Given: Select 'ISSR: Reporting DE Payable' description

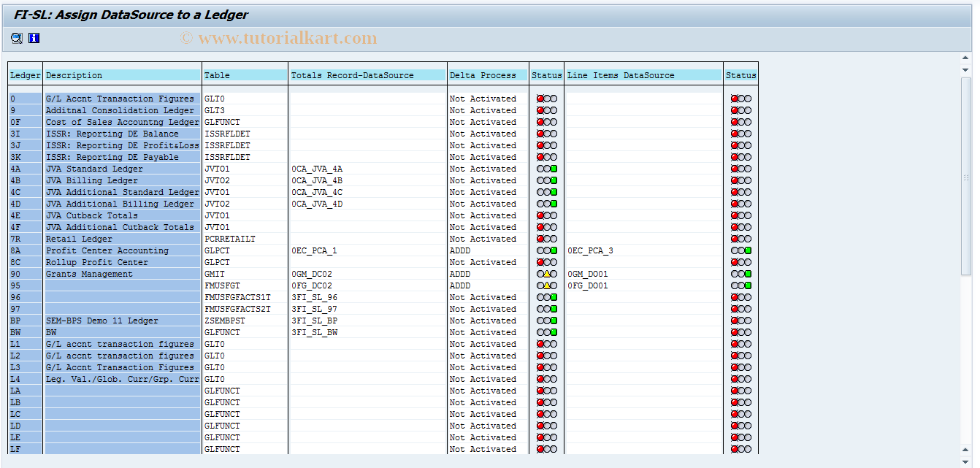Looking at the screenshot, I should 112,157.
